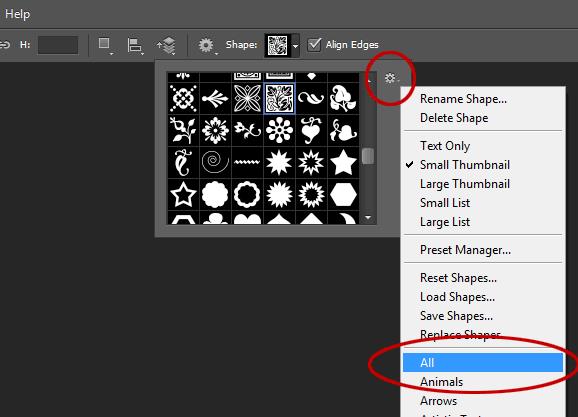
Task: Click the link width and height icon
Action: [x=5, y=45]
